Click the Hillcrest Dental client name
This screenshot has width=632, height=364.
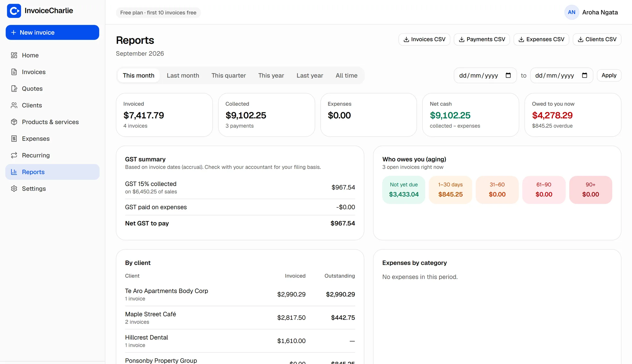[147, 337]
